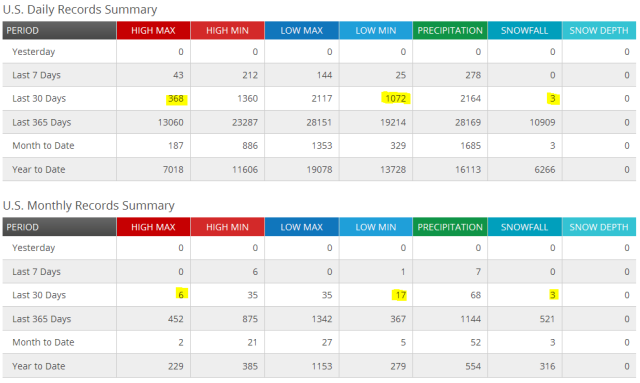
Task: Select the cell showing 2117
Action: coord(302,98)
